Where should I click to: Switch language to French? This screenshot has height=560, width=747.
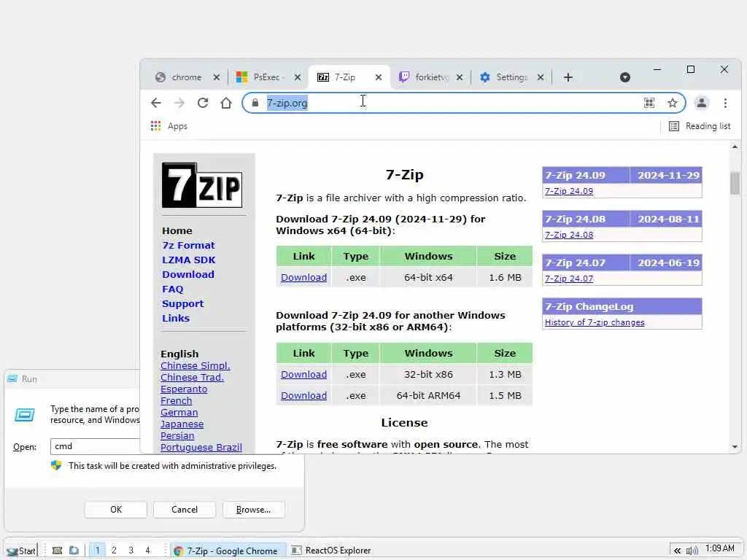(177, 400)
